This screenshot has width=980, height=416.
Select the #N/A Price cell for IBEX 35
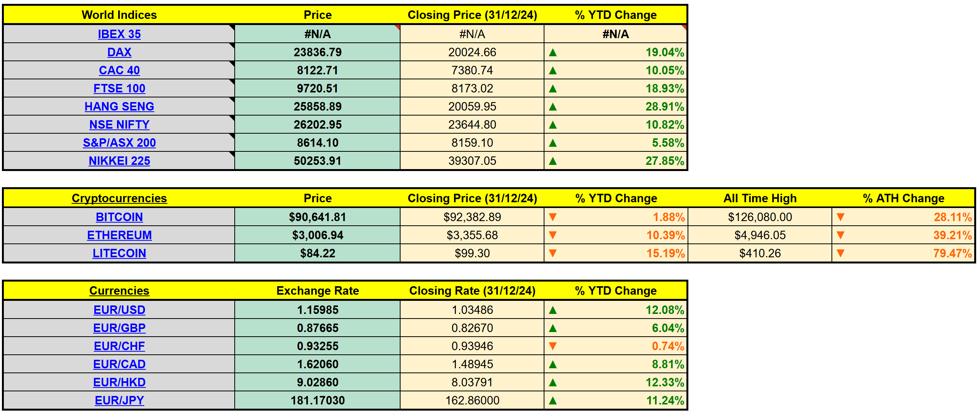(317, 34)
